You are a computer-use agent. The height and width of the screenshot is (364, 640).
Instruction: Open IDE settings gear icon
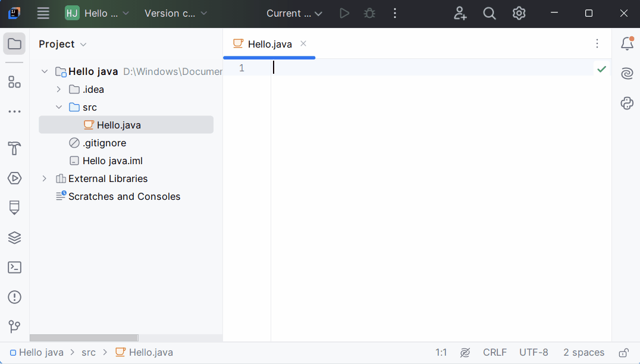[x=519, y=13]
